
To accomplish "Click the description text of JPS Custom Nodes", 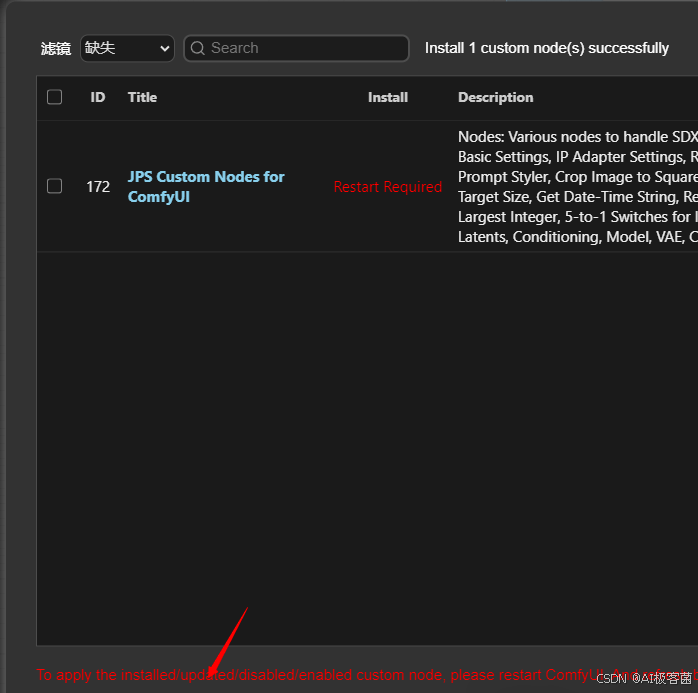I will [x=578, y=186].
